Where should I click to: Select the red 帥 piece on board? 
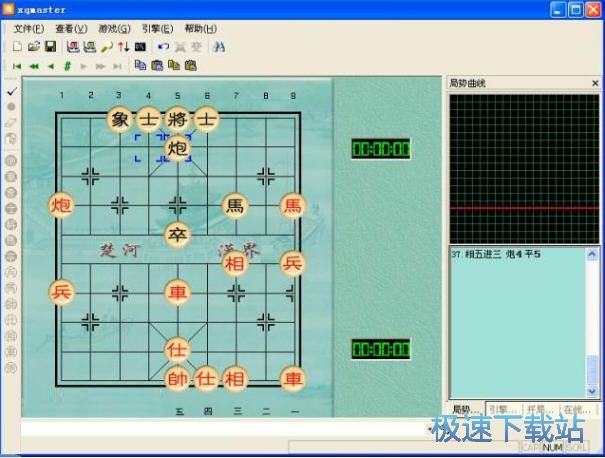pos(177,379)
